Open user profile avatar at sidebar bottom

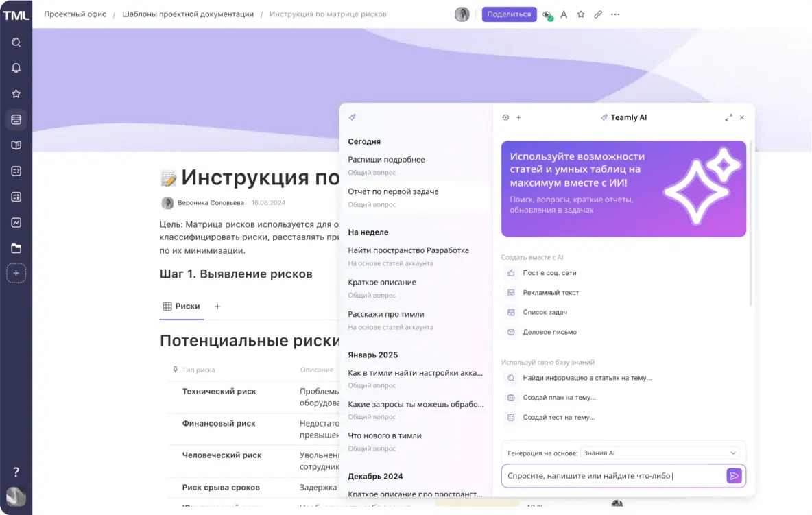coord(16,497)
